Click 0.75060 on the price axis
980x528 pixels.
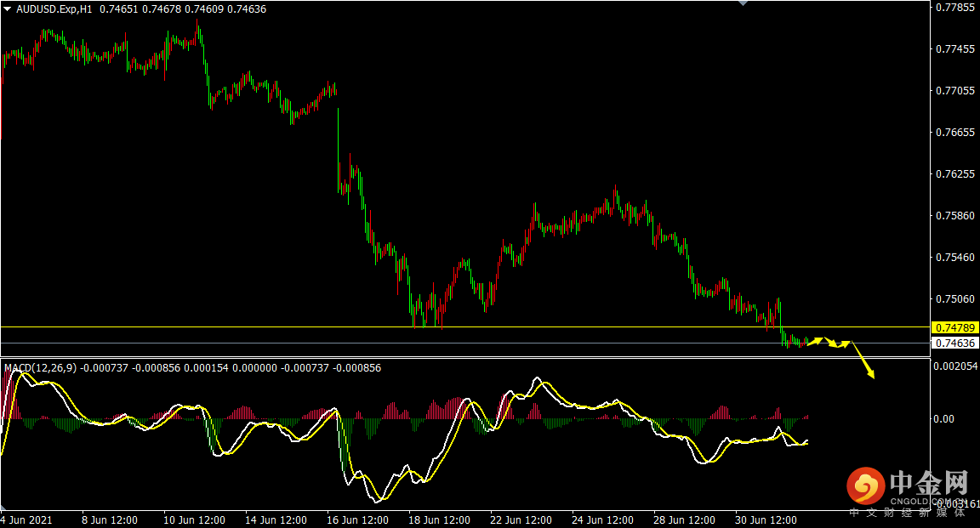coord(954,299)
